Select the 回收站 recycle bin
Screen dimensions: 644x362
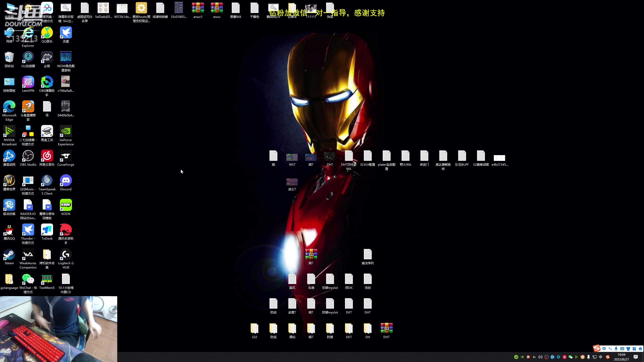pyautogui.click(x=9, y=60)
